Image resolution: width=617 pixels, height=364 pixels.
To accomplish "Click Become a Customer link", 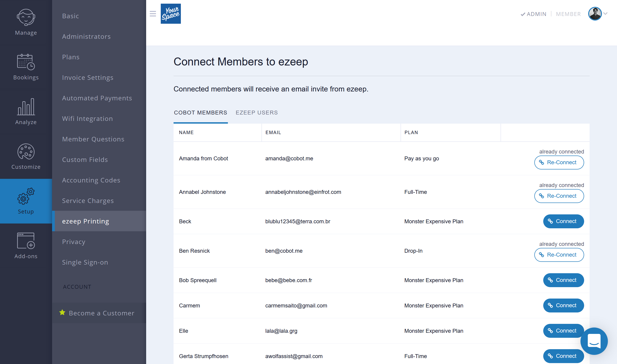I will click(101, 313).
